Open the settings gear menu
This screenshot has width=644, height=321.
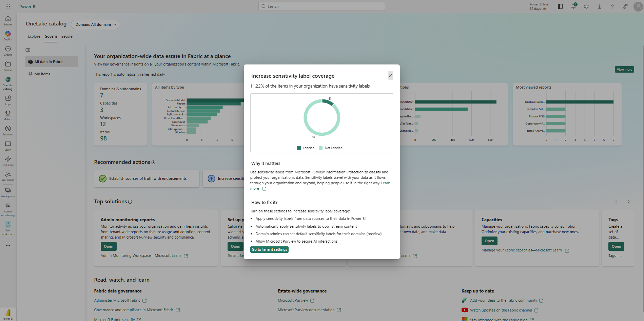click(x=586, y=6)
